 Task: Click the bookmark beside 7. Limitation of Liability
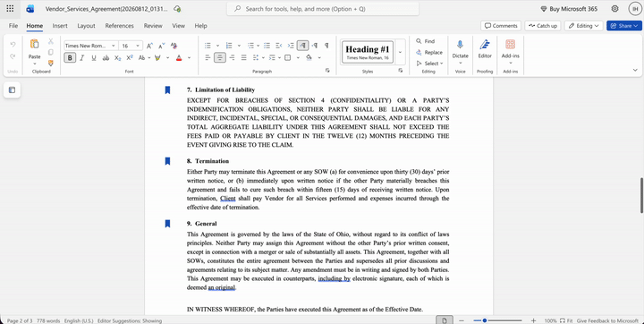(167, 90)
